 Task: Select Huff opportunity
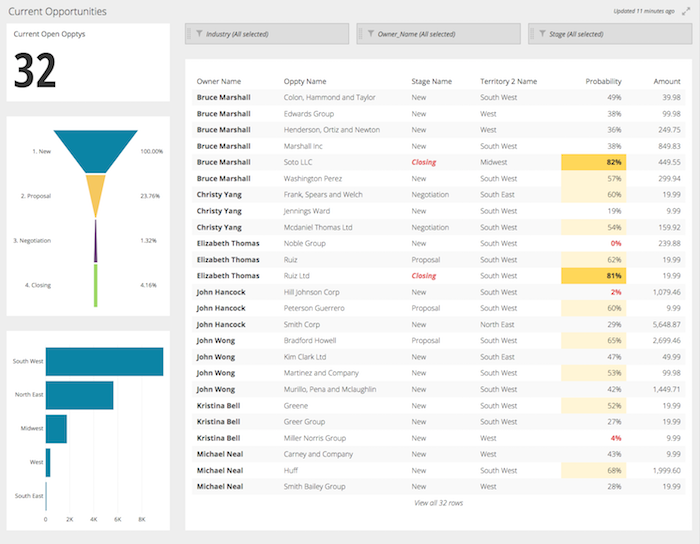click(x=291, y=470)
